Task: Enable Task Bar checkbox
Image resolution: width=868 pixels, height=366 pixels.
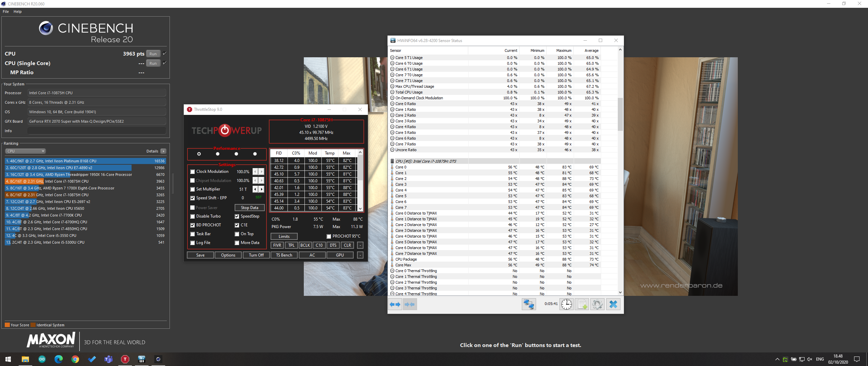Action: point(193,234)
